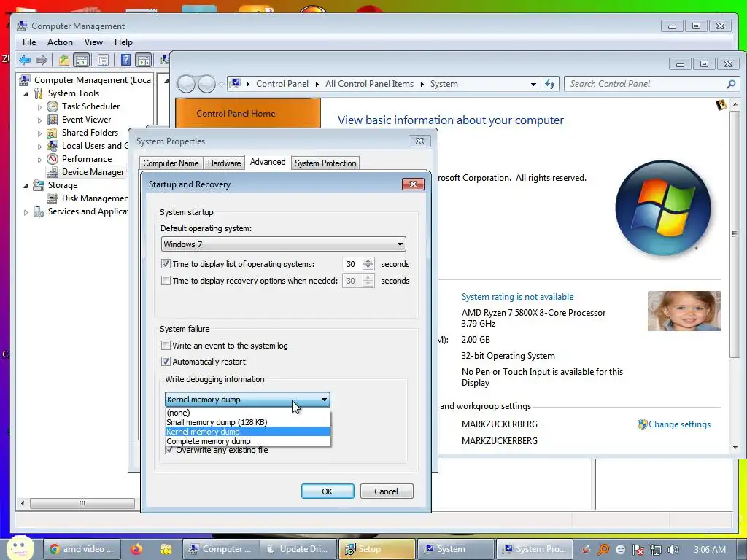Open Action menu in Computer Management
Screen dimensions: 747x560
point(60,42)
